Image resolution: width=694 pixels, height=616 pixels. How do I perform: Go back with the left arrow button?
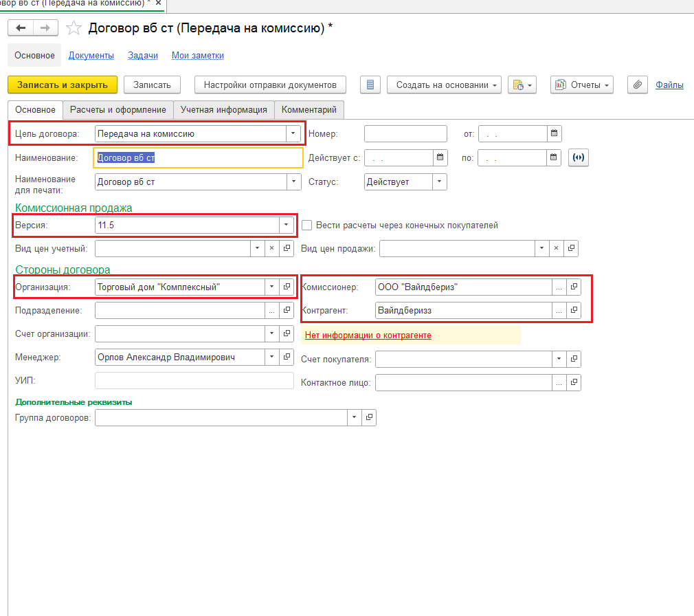[x=21, y=28]
